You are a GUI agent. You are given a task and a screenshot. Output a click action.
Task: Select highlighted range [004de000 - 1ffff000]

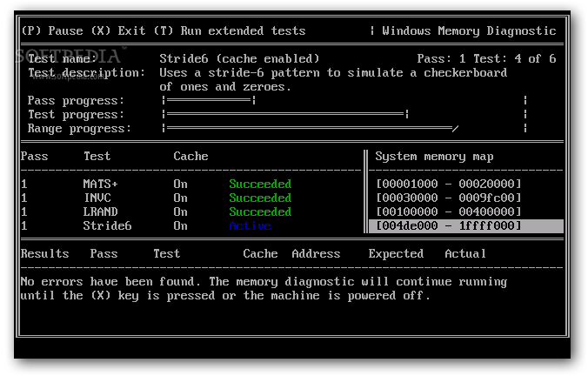(x=466, y=226)
